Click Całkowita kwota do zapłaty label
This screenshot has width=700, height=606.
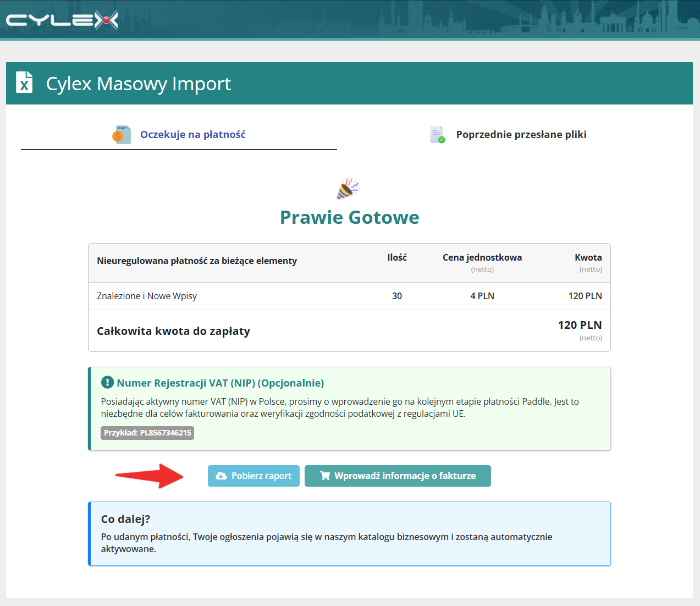pyautogui.click(x=173, y=331)
